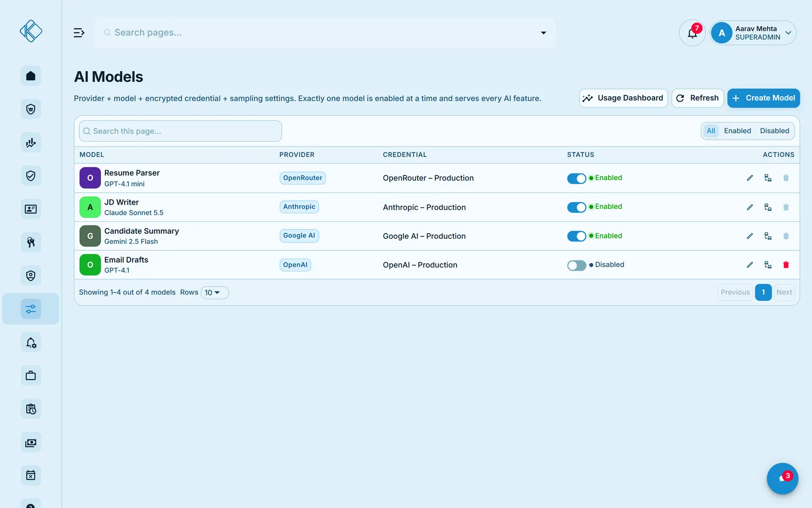Focus the Search pages input
This screenshot has height=508, width=812.
coord(325,33)
